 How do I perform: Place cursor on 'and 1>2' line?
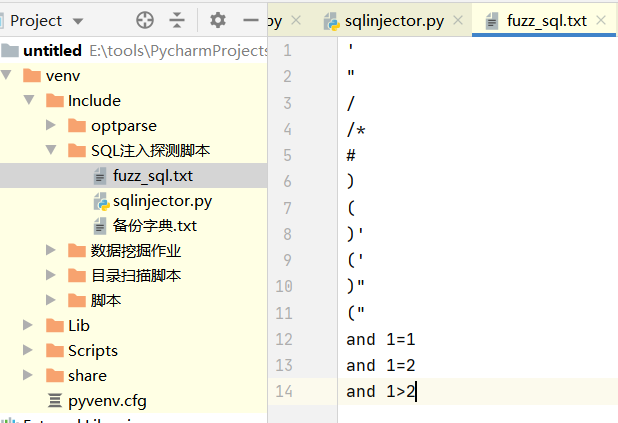[x=380, y=391]
